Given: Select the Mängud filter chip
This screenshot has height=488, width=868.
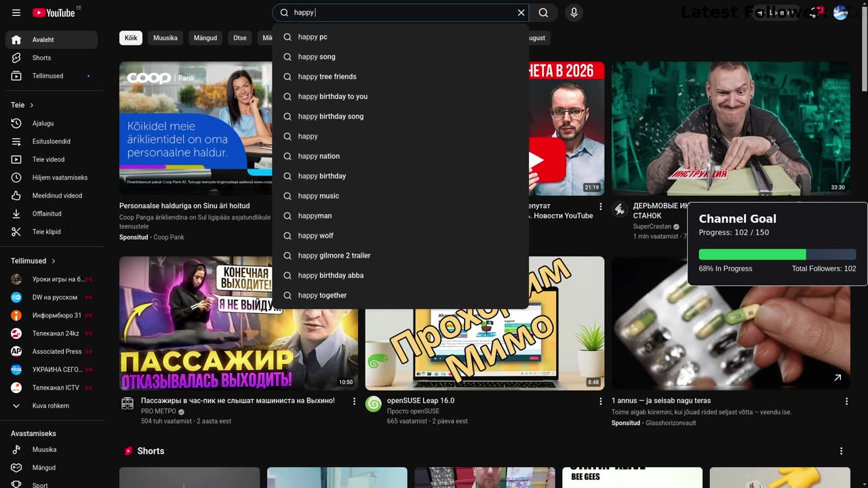Looking at the screenshot, I should click(205, 38).
